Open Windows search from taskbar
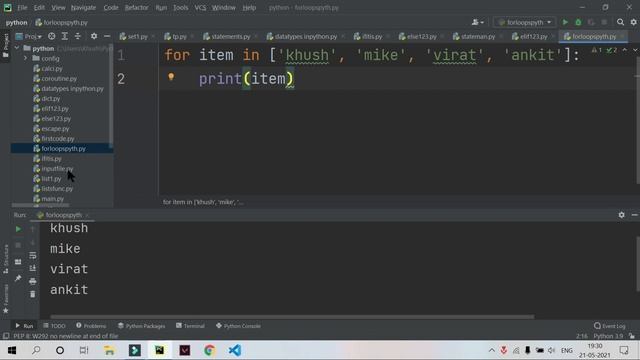 pos(36,350)
